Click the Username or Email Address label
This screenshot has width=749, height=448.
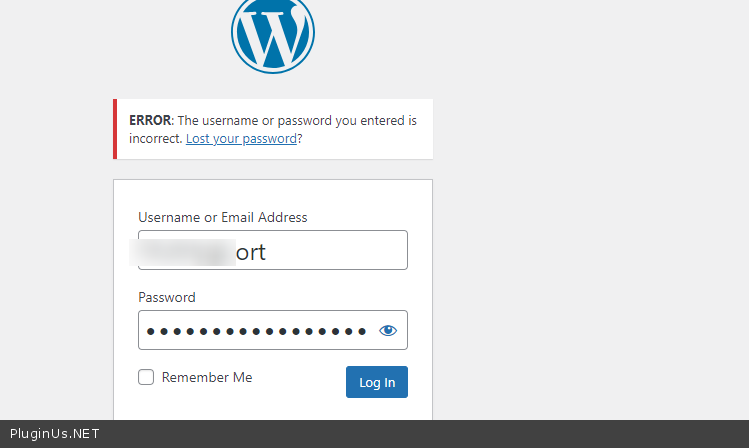click(x=222, y=217)
